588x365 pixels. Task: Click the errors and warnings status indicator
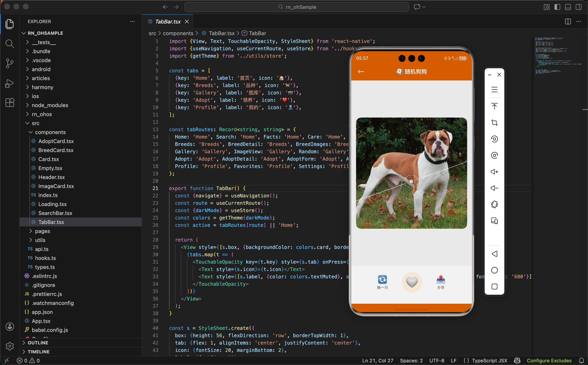28,361
